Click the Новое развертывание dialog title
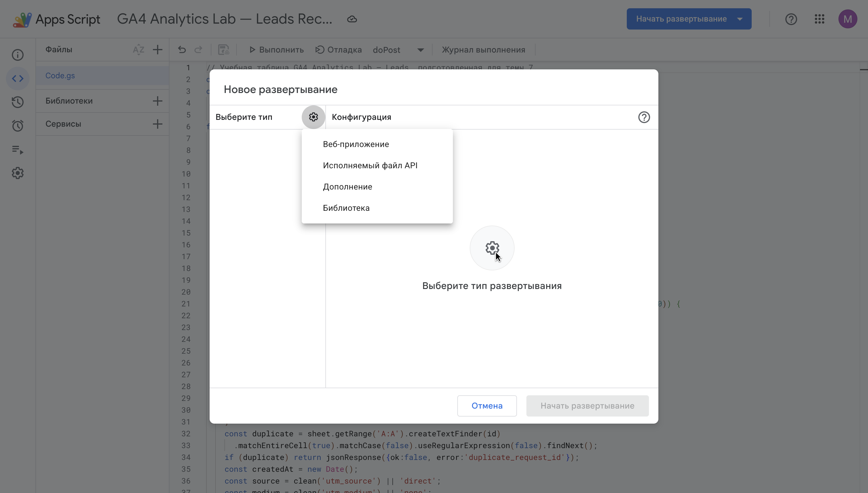 [x=281, y=89]
